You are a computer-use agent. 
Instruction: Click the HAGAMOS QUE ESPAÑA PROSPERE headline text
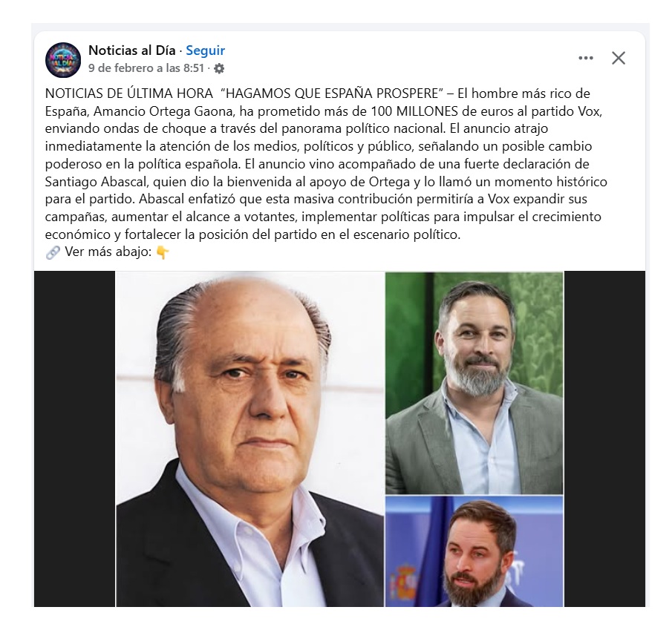(334, 93)
